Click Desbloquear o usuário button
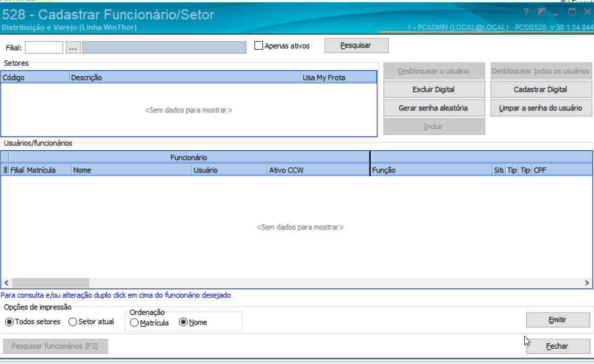 [434, 71]
